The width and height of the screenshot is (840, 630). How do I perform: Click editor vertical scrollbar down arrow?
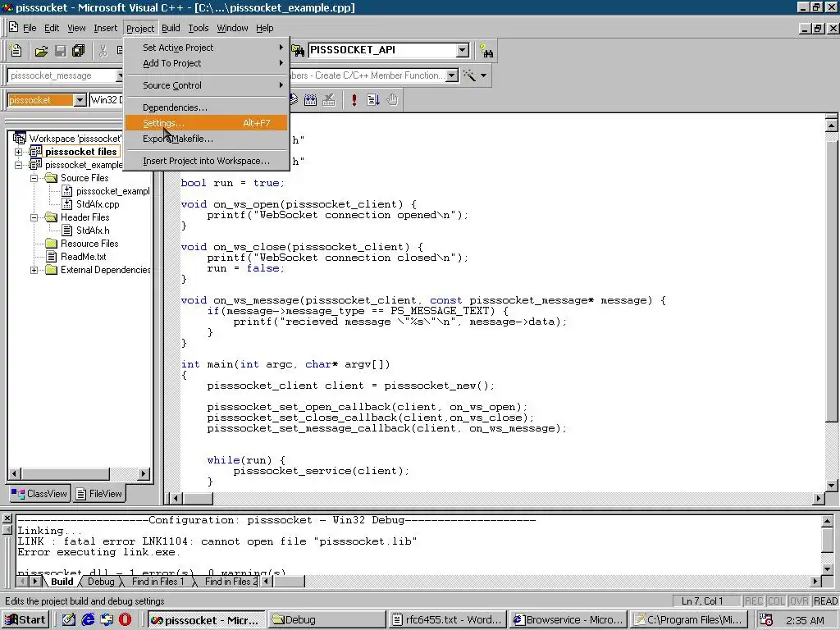pyautogui.click(x=832, y=486)
